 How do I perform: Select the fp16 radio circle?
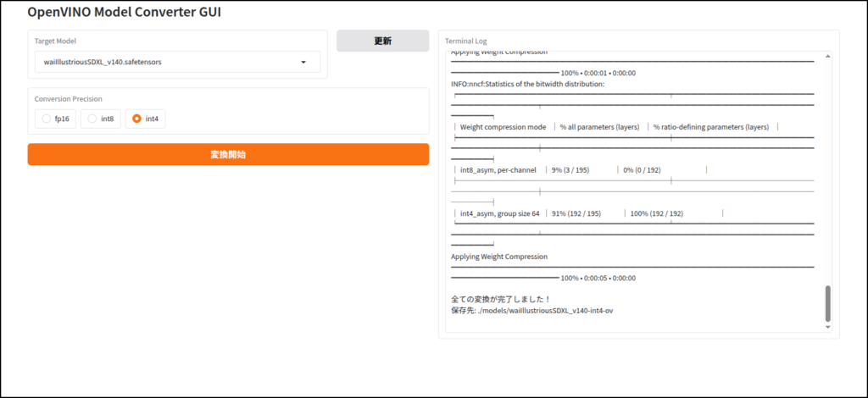coord(46,119)
